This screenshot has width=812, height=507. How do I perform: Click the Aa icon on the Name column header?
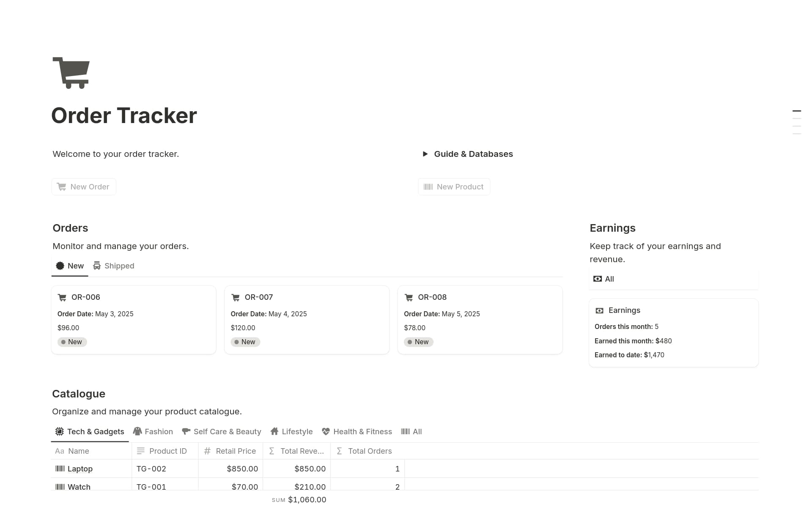(59, 451)
